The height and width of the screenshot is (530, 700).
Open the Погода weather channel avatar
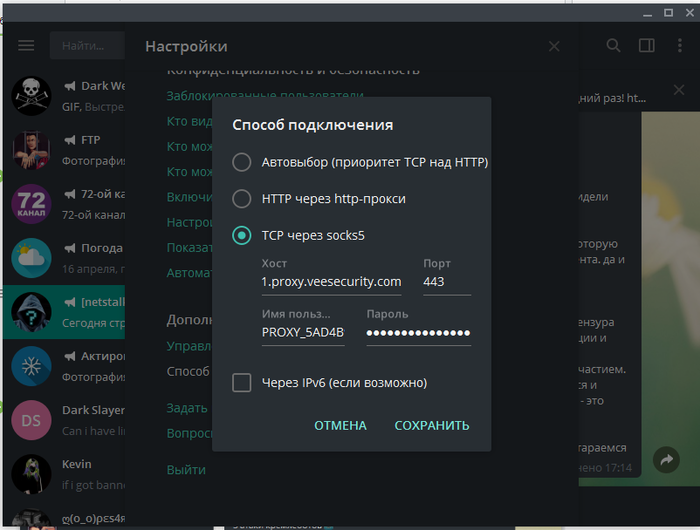click(31, 257)
